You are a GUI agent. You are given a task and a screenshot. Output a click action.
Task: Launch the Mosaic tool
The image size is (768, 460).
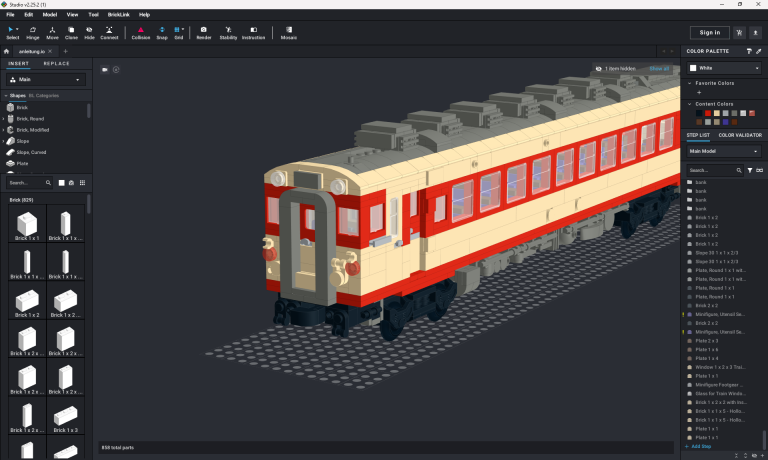click(289, 33)
